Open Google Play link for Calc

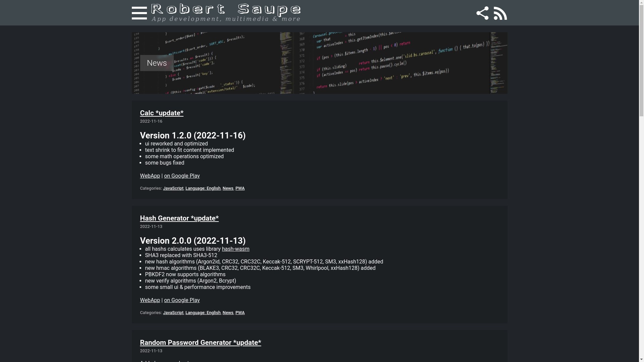pos(181,176)
